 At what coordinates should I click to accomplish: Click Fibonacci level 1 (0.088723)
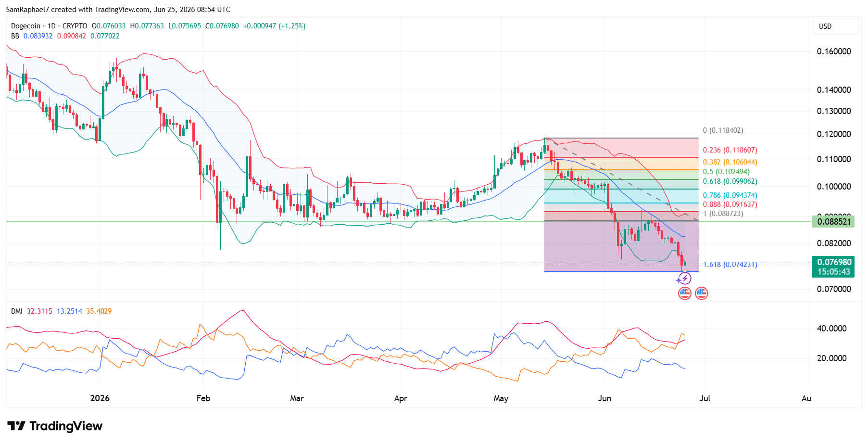click(x=723, y=214)
